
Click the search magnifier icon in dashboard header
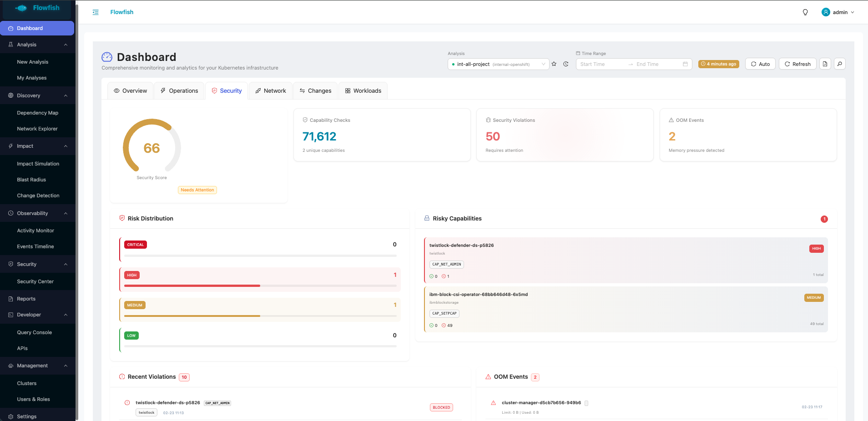pyautogui.click(x=840, y=64)
